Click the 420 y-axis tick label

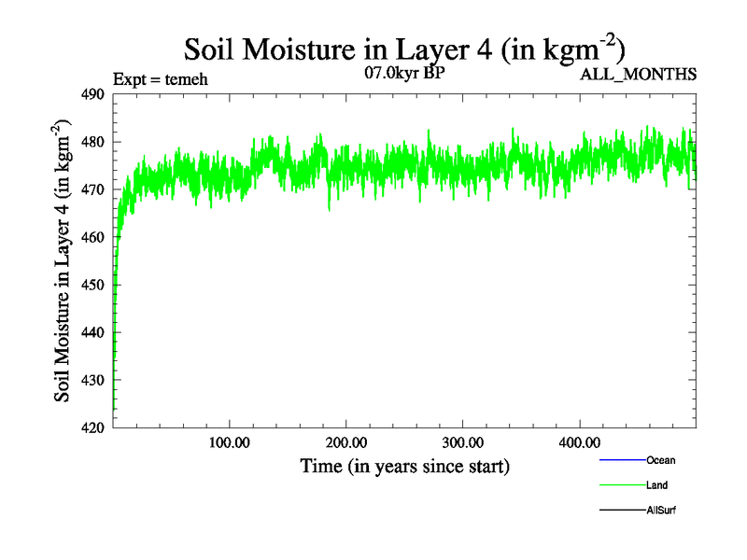point(94,427)
